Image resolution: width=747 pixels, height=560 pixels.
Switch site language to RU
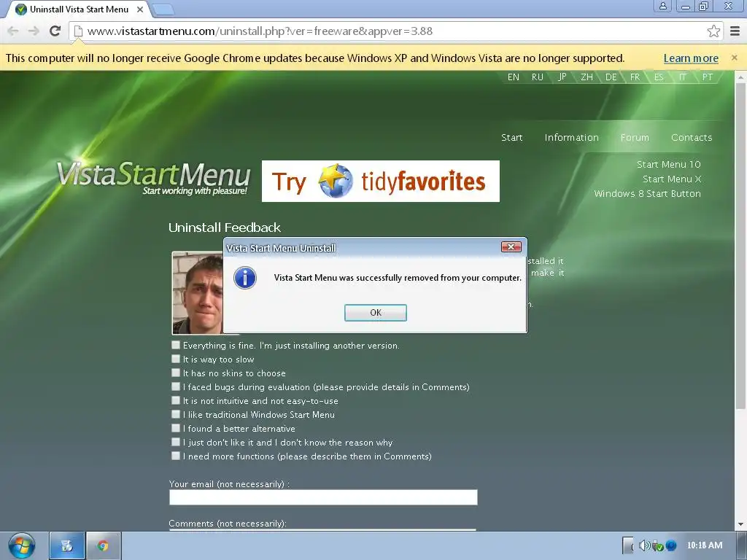coord(538,77)
